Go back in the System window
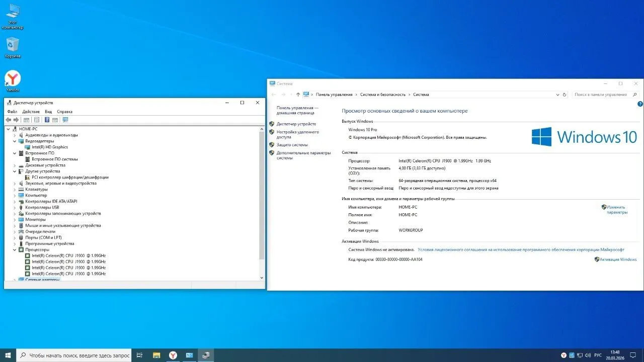Screen dimensions: 644x362 274,95
